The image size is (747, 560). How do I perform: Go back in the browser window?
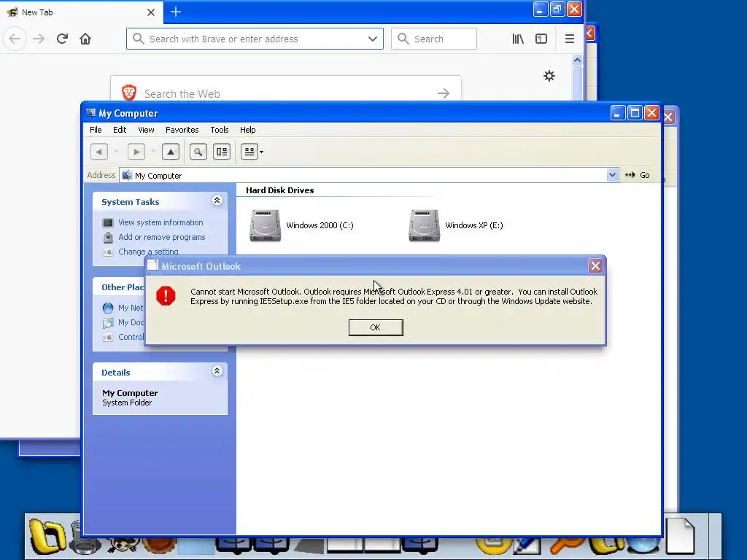15,39
